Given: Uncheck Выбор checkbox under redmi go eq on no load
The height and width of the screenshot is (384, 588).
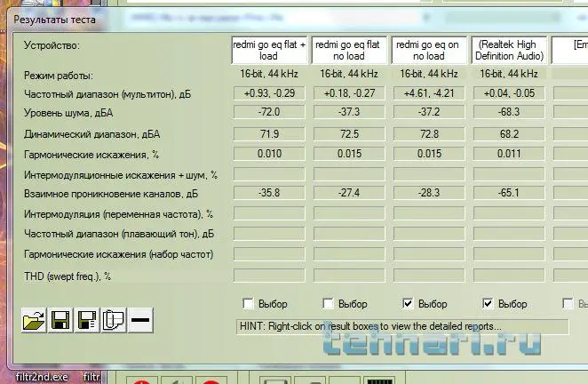Looking at the screenshot, I should pyautogui.click(x=408, y=304).
